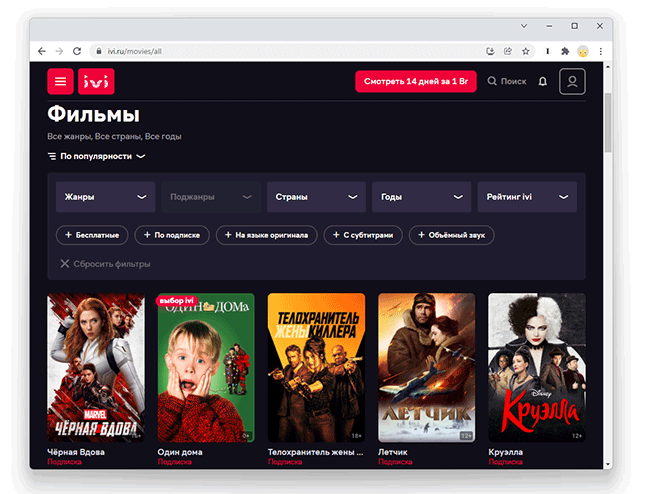
Task: Reload the page
Action: click(77, 51)
